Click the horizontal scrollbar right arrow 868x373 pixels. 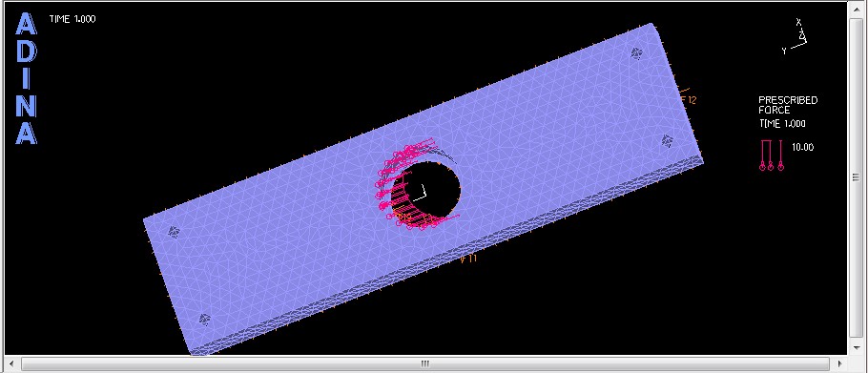click(839, 363)
